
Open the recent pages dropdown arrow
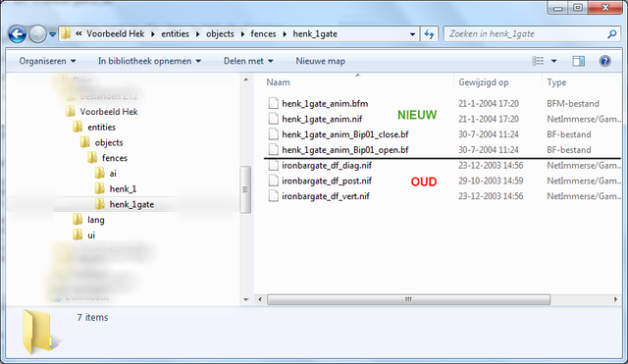(x=52, y=34)
